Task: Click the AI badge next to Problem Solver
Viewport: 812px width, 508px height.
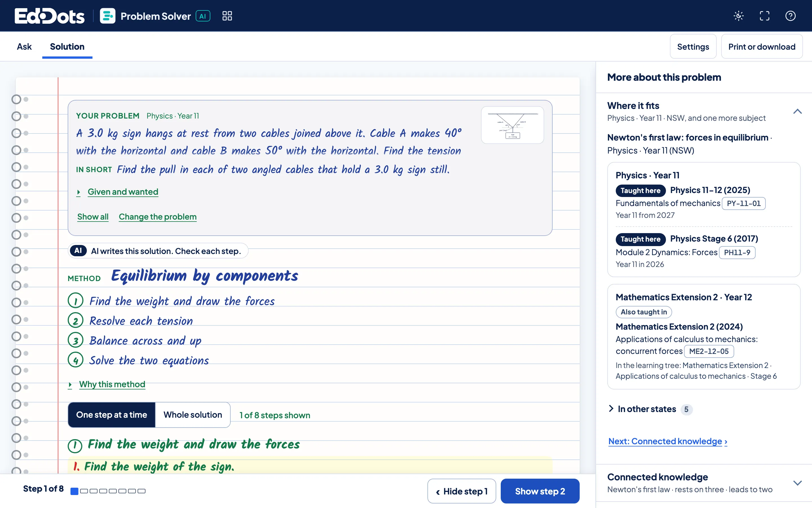Action: coord(203,16)
